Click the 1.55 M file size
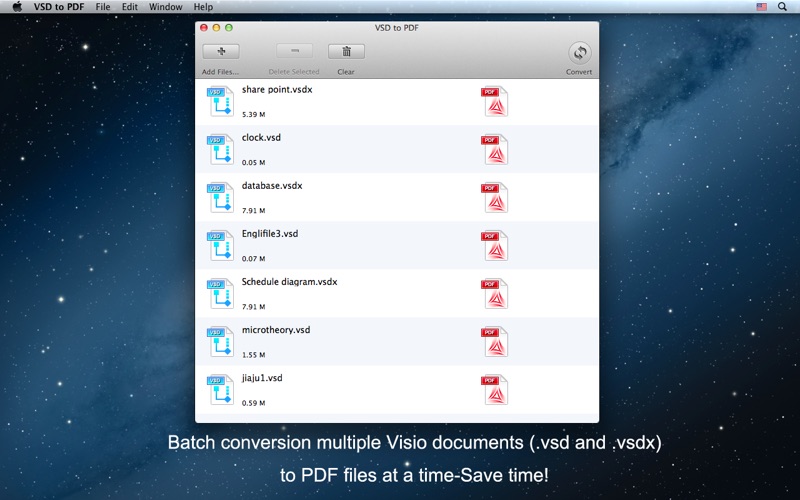 (254, 355)
